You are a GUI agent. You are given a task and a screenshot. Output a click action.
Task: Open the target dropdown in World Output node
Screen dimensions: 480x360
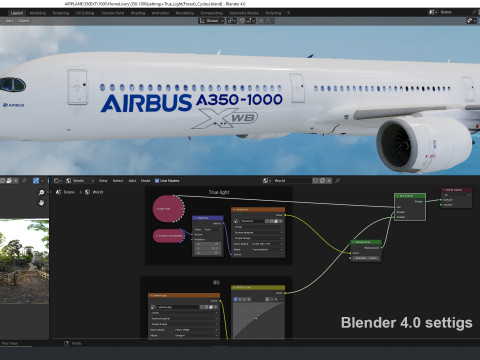[456, 195]
